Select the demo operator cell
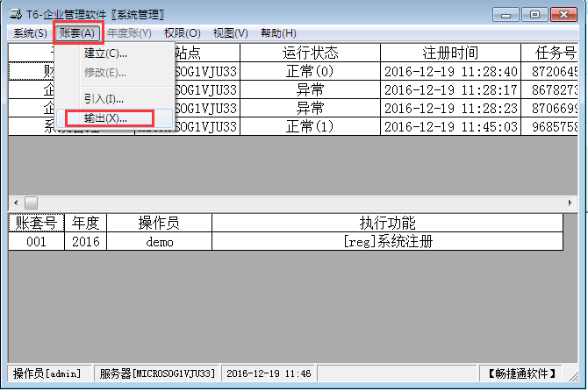 coord(160,241)
